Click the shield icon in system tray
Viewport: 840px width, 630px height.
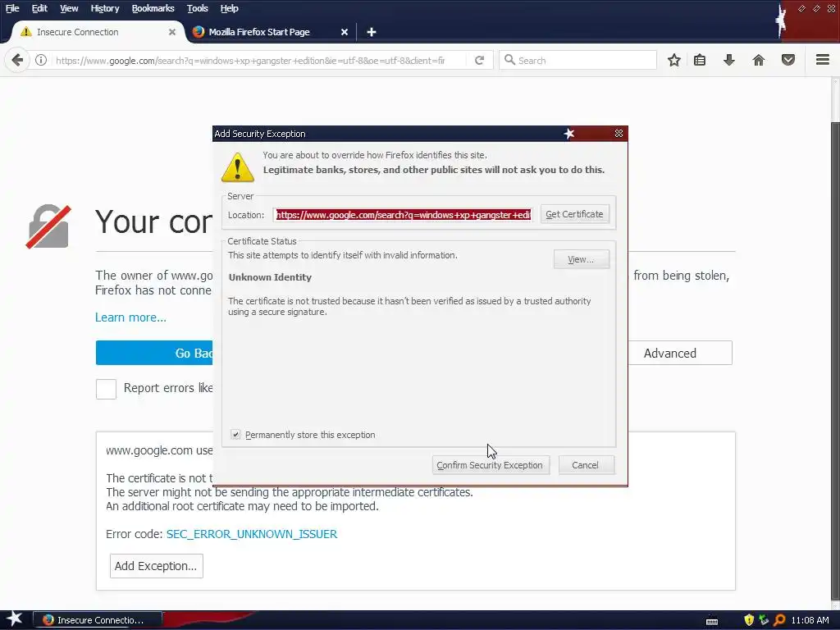click(x=749, y=620)
